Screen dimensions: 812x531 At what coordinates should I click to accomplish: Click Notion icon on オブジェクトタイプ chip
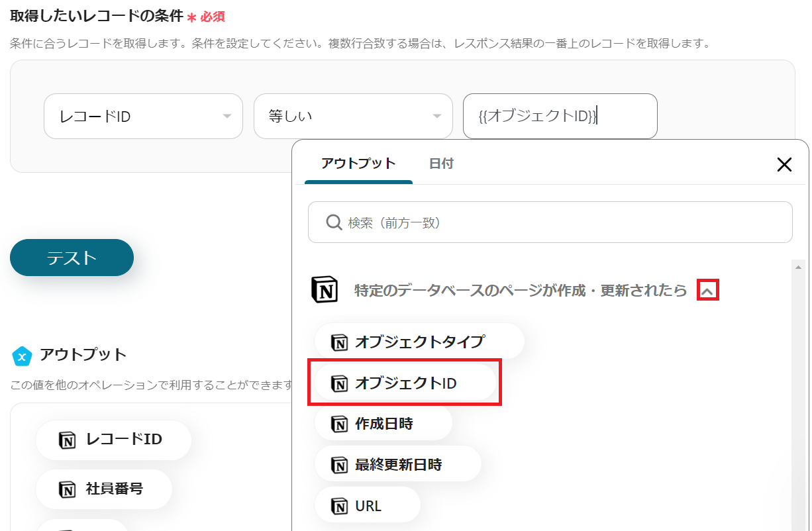(339, 343)
